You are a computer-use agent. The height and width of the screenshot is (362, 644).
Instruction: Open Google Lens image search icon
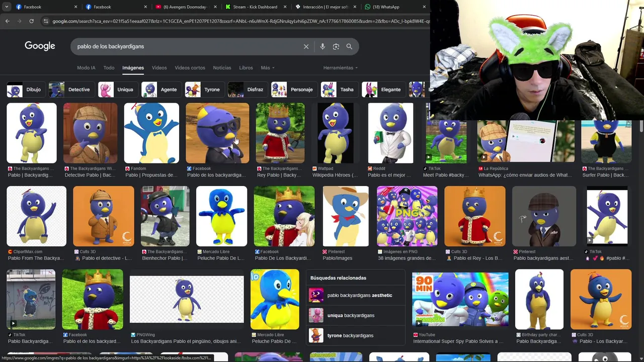(x=336, y=46)
